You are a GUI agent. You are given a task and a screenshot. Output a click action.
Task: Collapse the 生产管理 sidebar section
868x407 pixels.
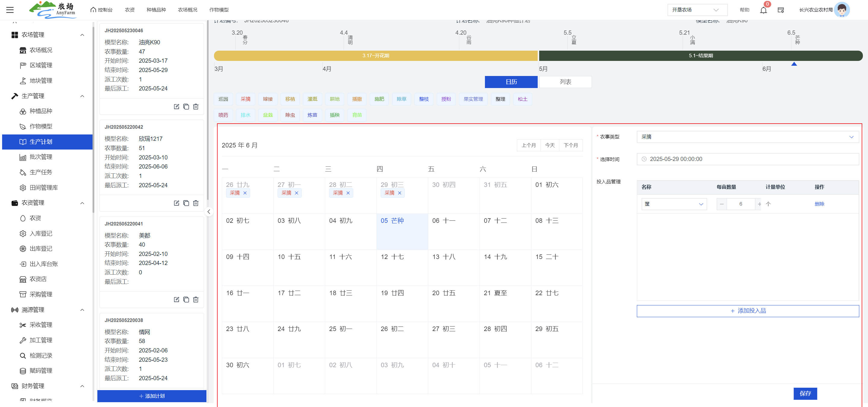82,96
